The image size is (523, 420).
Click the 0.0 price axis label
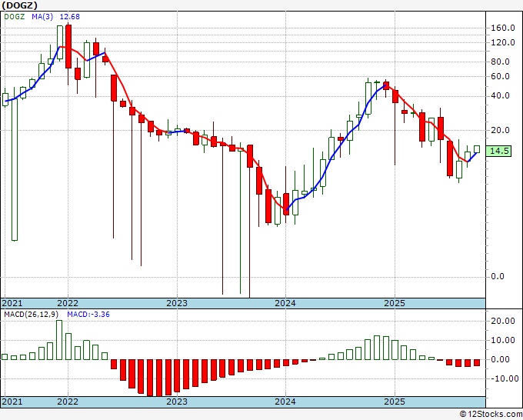(x=498, y=277)
